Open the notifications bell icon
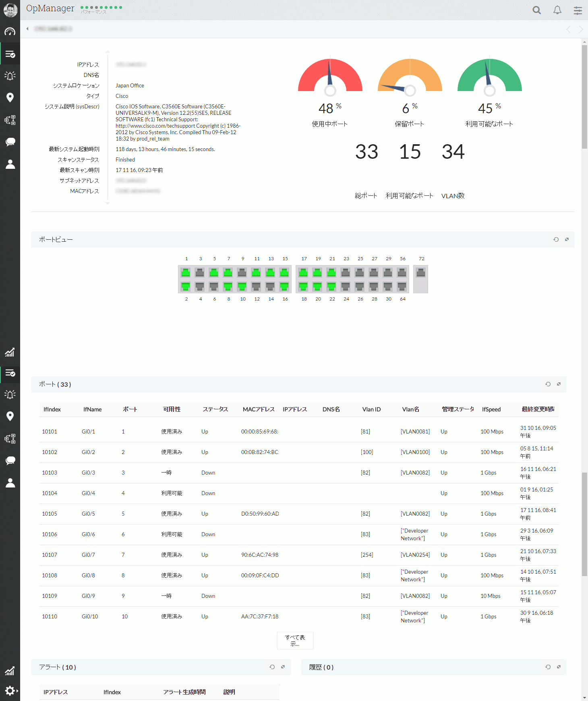The height and width of the screenshot is (701, 588). click(557, 10)
